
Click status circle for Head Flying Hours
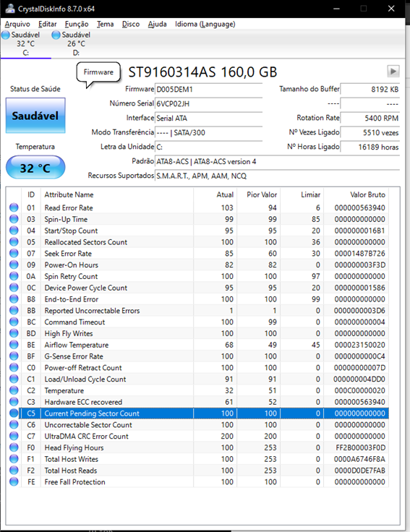[14, 447]
